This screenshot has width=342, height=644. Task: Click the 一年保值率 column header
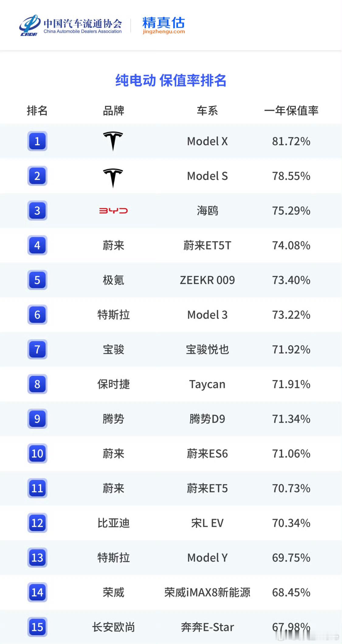pos(291,110)
